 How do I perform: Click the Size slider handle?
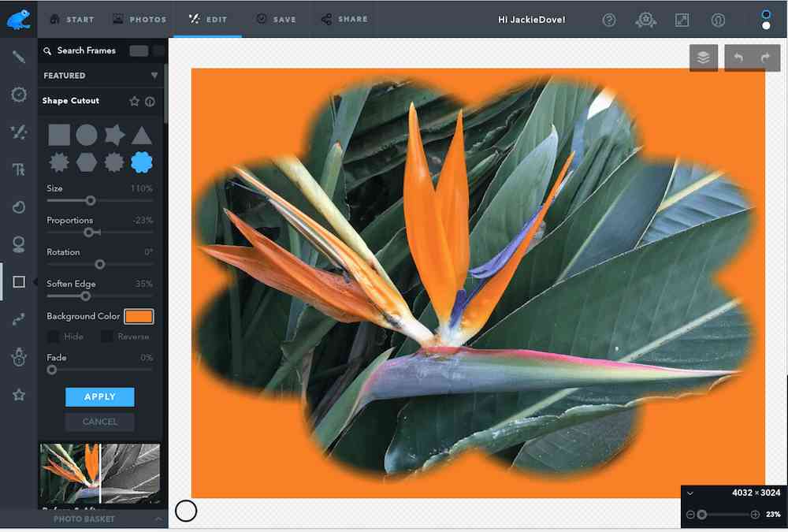pyautogui.click(x=91, y=201)
